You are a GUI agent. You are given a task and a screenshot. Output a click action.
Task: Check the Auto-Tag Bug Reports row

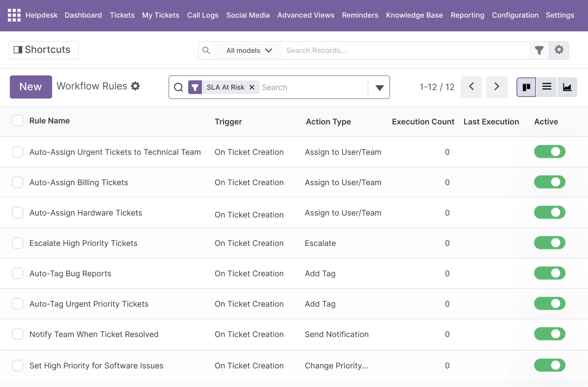(x=18, y=273)
